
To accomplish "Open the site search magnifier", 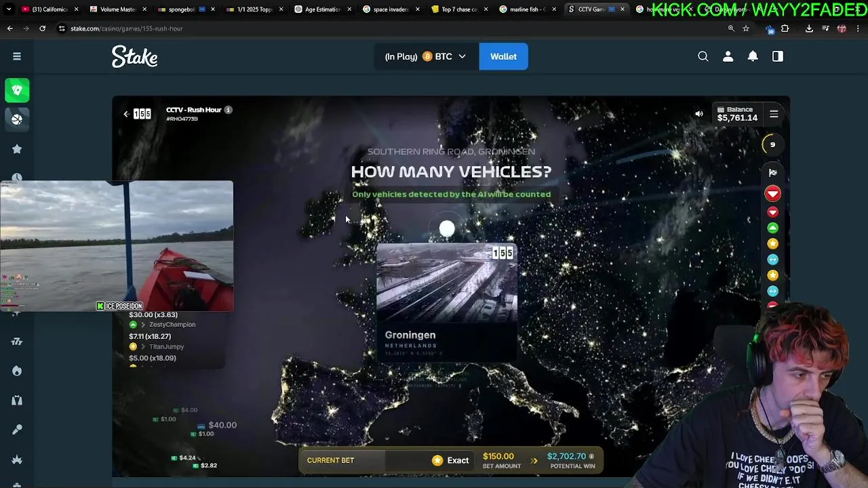I will pos(703,56).
